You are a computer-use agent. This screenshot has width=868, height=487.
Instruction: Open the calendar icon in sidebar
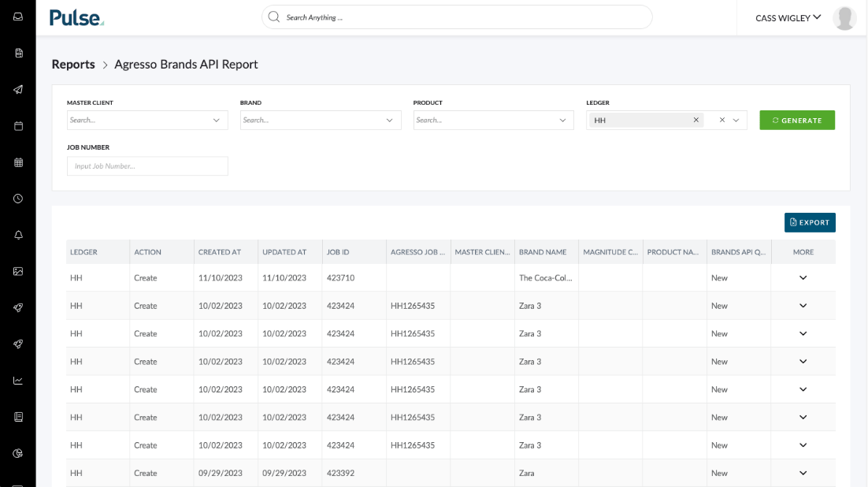click(18, 126)
